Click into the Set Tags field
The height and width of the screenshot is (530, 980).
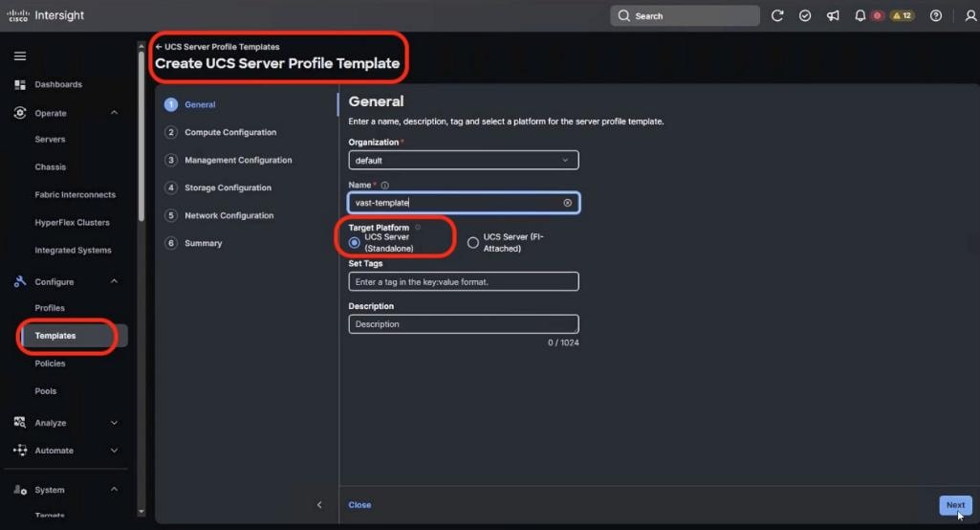[464, 281]
